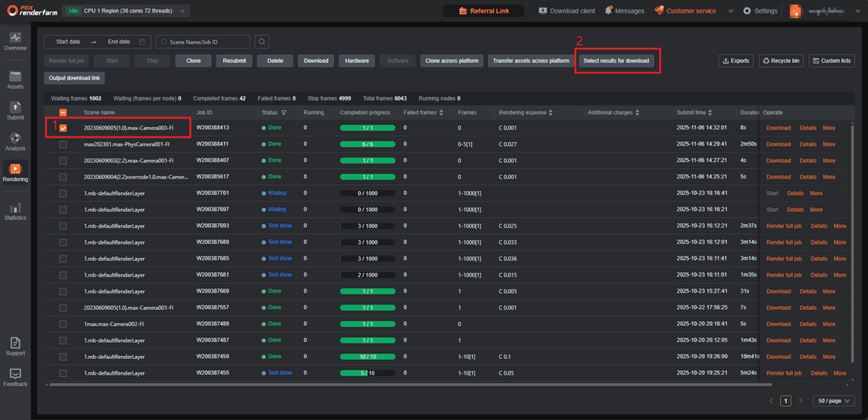Click the search magnifier icon
Screen dimensions: 868x420
click(262, 42)
